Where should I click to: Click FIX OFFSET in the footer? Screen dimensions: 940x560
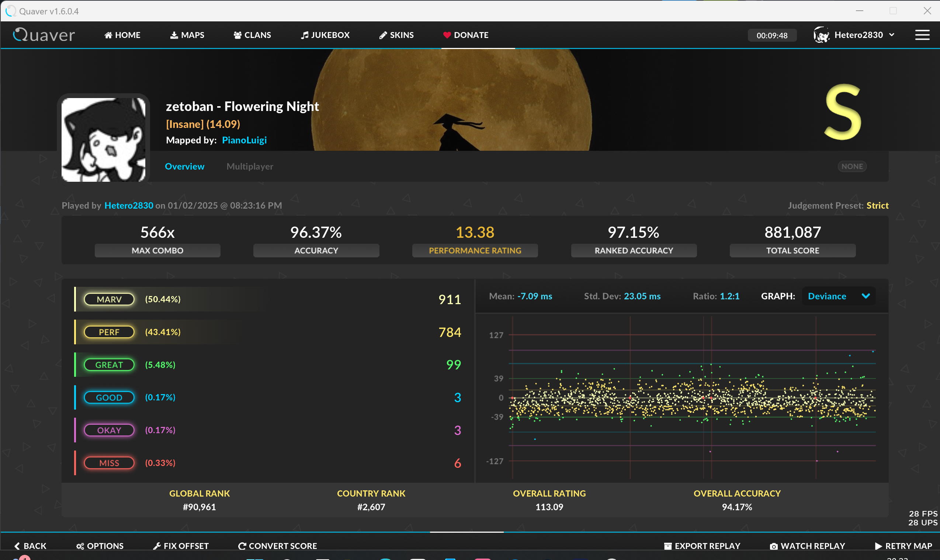(181, 546)
